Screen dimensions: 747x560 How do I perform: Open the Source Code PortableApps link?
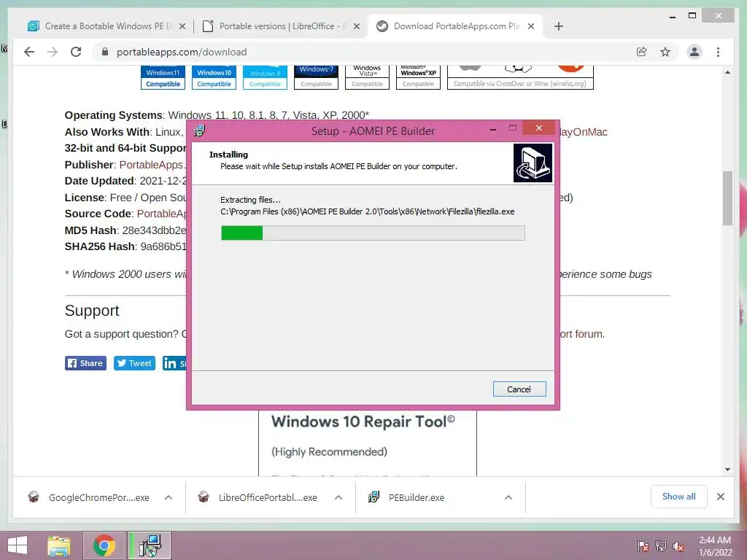pos(161,214)
